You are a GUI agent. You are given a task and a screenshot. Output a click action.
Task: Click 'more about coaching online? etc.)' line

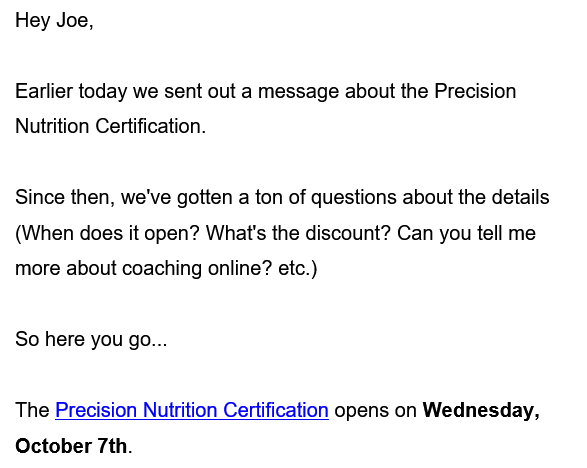[x=166, y=268]
